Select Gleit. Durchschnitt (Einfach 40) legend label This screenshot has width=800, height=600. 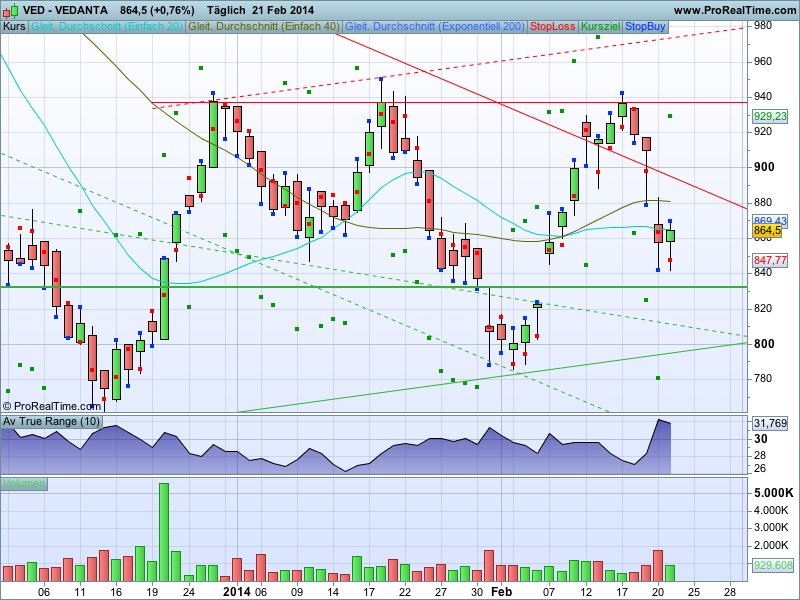pos(264,27)
